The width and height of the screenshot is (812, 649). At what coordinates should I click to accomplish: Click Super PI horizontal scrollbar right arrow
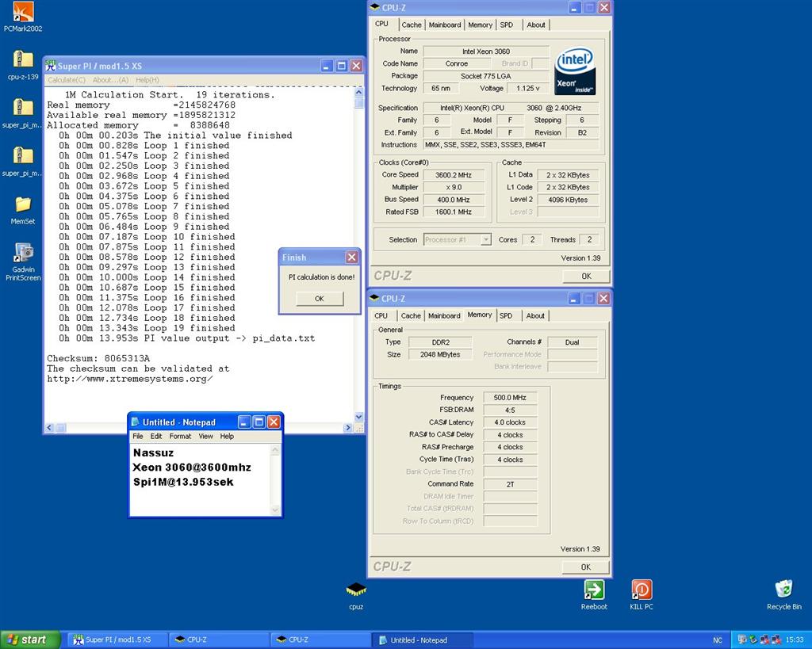(347, 427)
